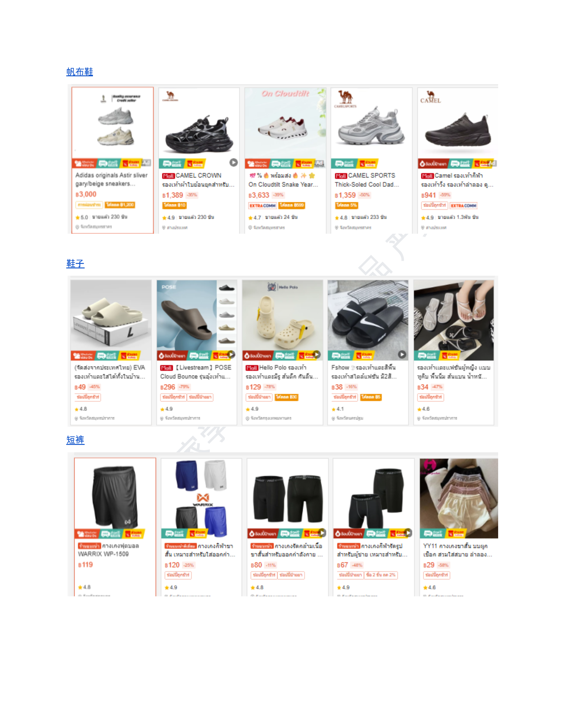This screenshot has width=563, height=728.
Task: Select the WARRIX WP-1509 shorts product card
Action: click(x=115, y=527)
